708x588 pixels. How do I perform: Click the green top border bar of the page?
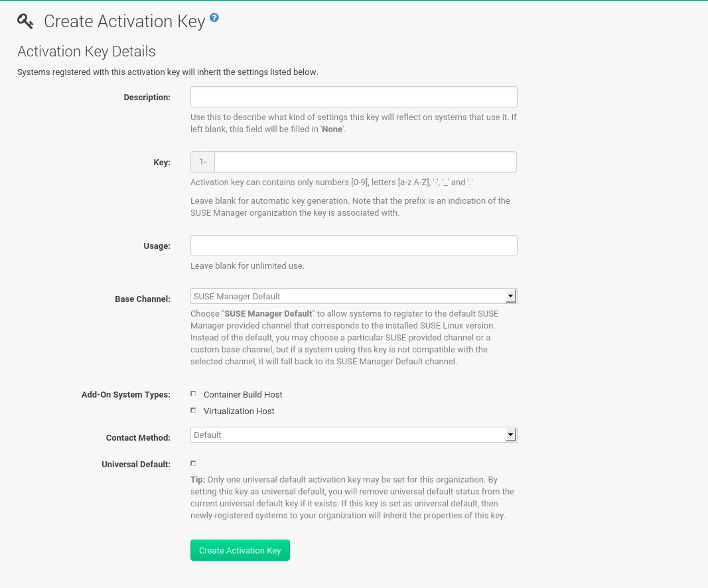354,1
